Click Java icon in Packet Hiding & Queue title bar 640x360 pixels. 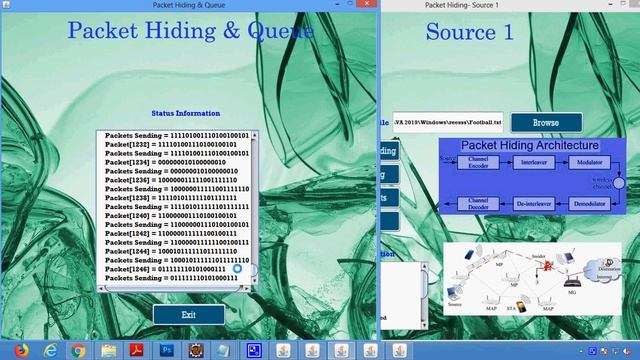pos(6,5)
